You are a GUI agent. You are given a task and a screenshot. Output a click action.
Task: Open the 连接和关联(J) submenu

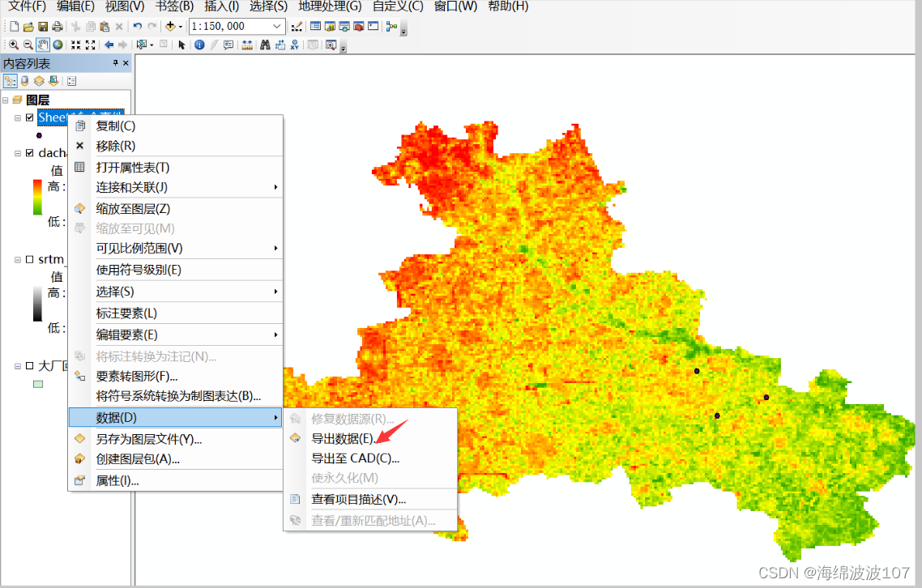(175, 188)
